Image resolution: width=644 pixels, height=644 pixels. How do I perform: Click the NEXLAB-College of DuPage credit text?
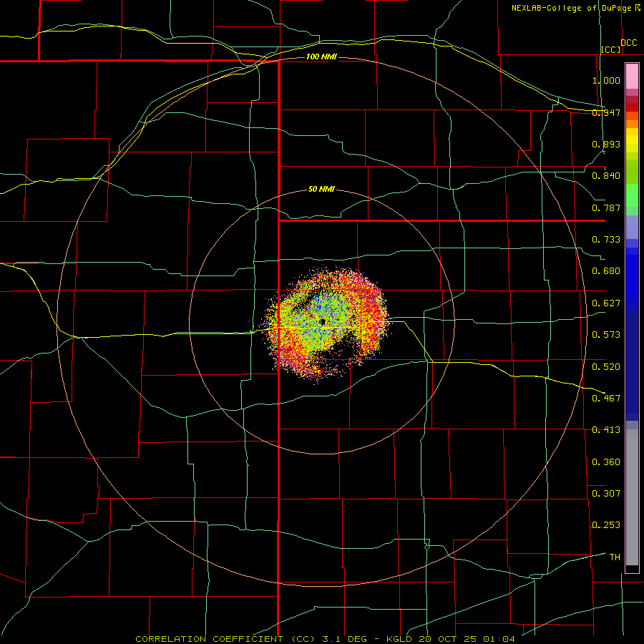[575, 8]
